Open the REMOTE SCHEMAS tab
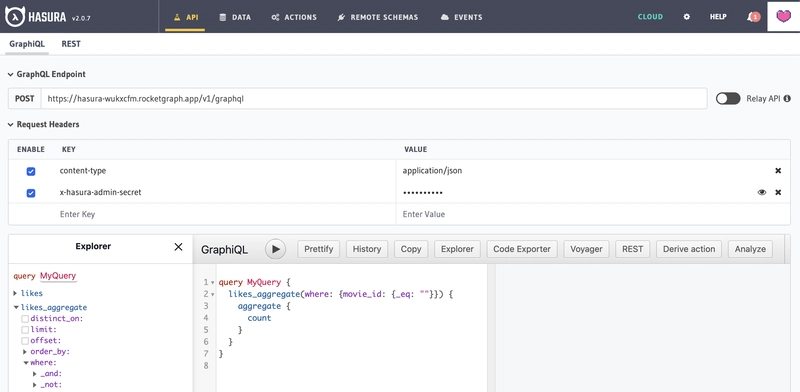This screenshot has width=800, height=392. point(378,17)
